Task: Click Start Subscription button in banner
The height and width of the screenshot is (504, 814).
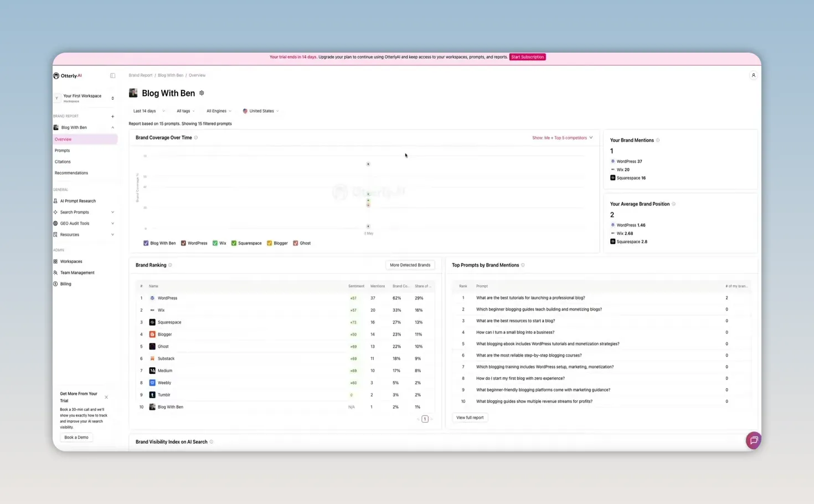Action: pos(528,57)
